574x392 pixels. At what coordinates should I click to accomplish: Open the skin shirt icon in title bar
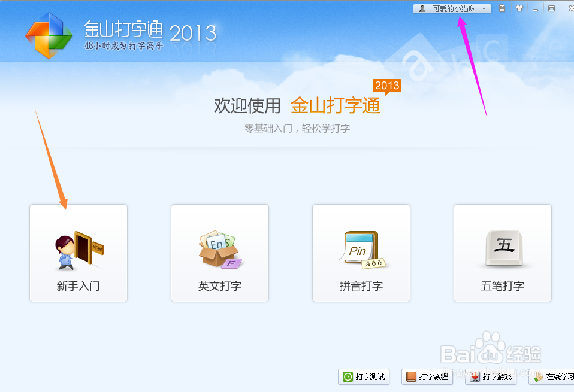pos(519,8)
